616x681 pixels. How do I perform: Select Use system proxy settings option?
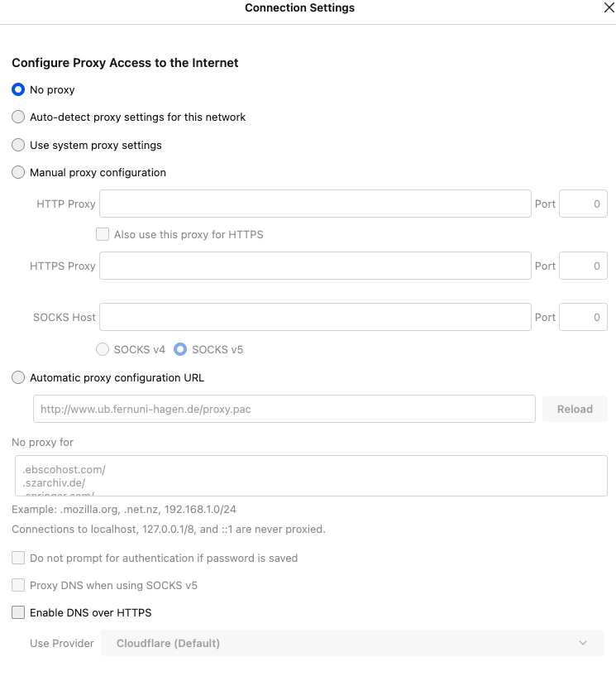click(x=18, y=145)
